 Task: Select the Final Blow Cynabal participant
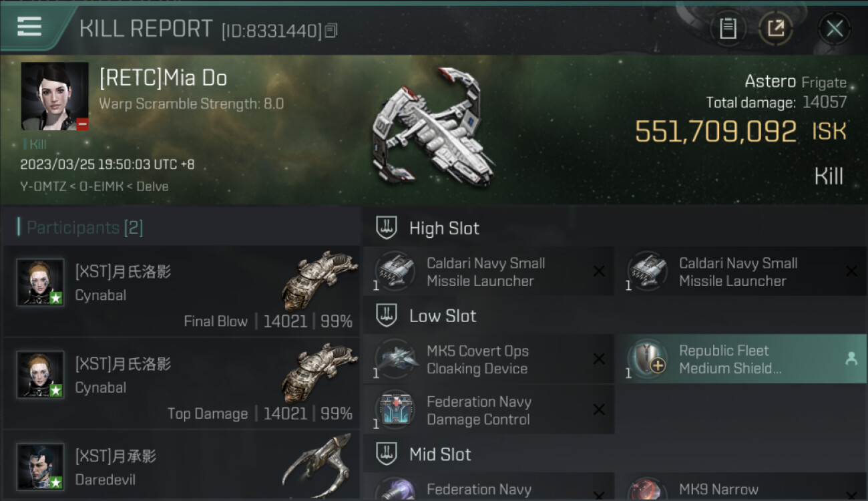click(182, 291)
